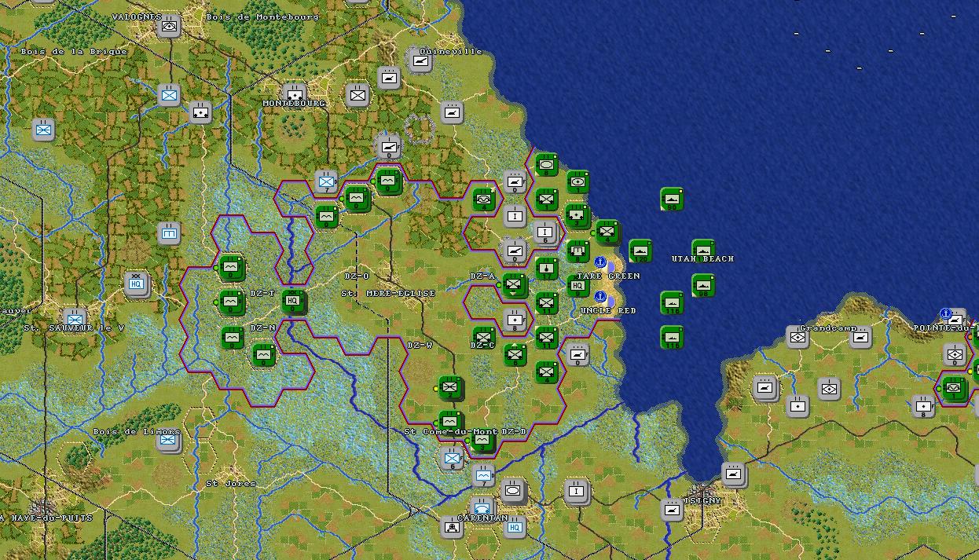
Task: Select the grey German HQ unit at Carentan
Action: [x=515, y=527]
